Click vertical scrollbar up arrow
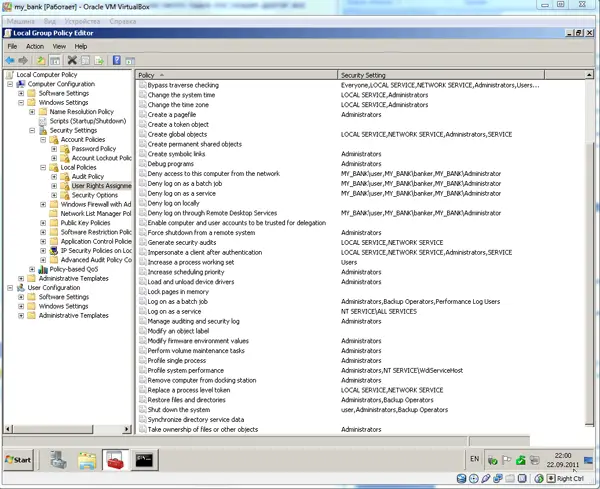600x489 pixels. (589, 75)
